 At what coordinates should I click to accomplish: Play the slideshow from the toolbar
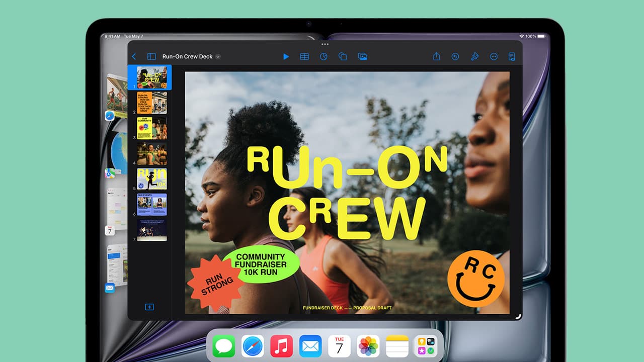tap(286, 57)
